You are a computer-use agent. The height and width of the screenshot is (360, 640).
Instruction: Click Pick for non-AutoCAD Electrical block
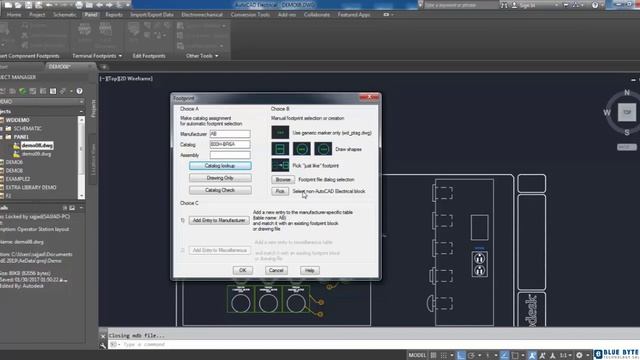point(280,191)
